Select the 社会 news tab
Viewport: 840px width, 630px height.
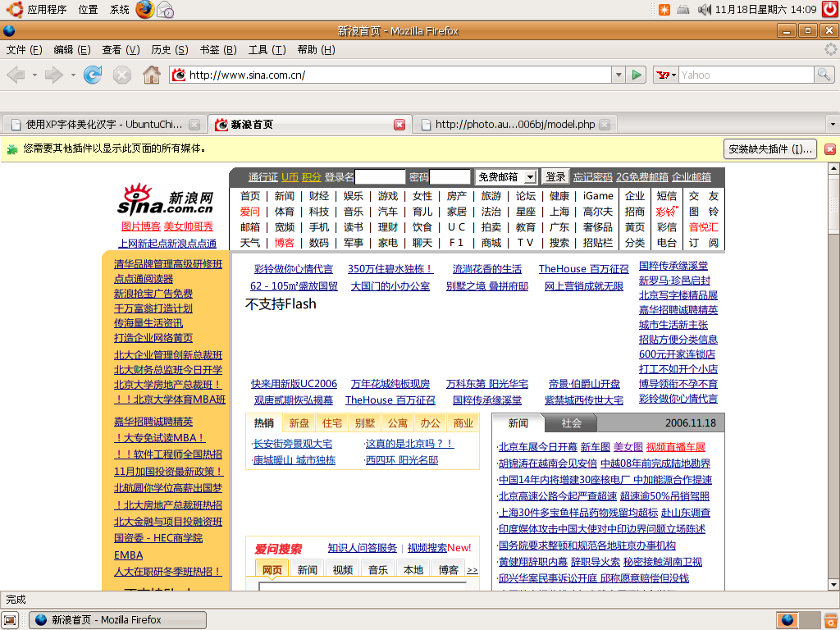click(x=571, y=423)
